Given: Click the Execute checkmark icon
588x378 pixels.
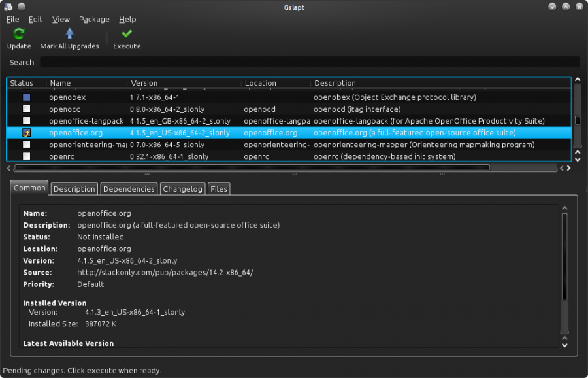Looking at the screenshot, I should (x=127, y=34).
